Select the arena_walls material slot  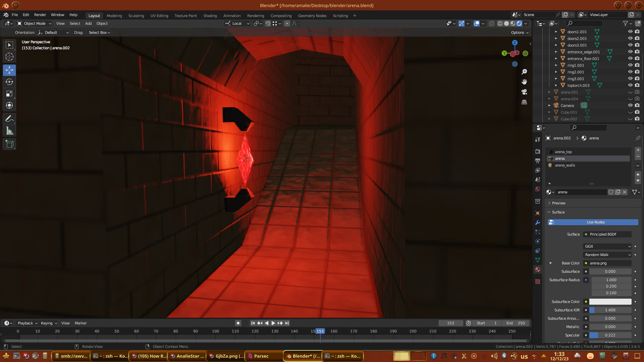(x=565, y=165)
